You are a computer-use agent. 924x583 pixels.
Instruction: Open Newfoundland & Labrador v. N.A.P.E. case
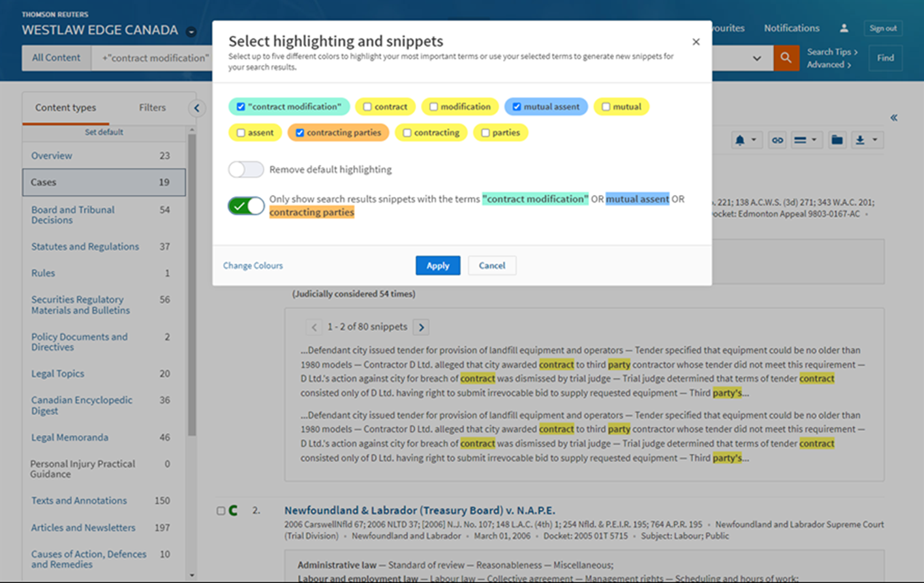click(420, 511)
